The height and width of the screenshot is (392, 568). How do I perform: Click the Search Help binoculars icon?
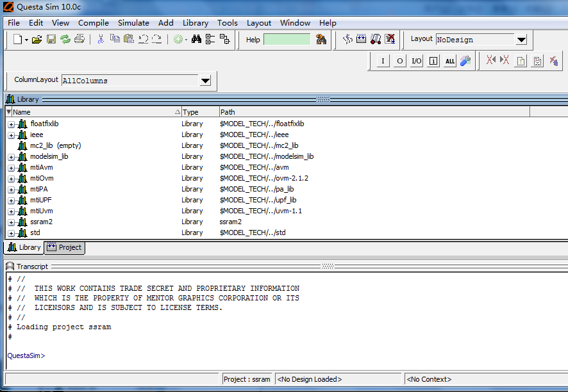point(321,39)
